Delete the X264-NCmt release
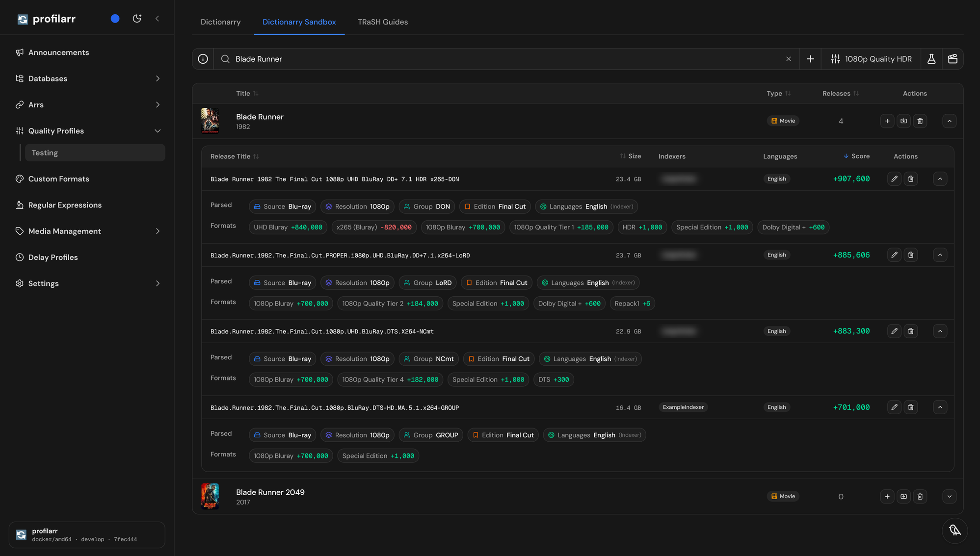Image resolution: width=980 pixels, height=556 pixels. point(911,331)
